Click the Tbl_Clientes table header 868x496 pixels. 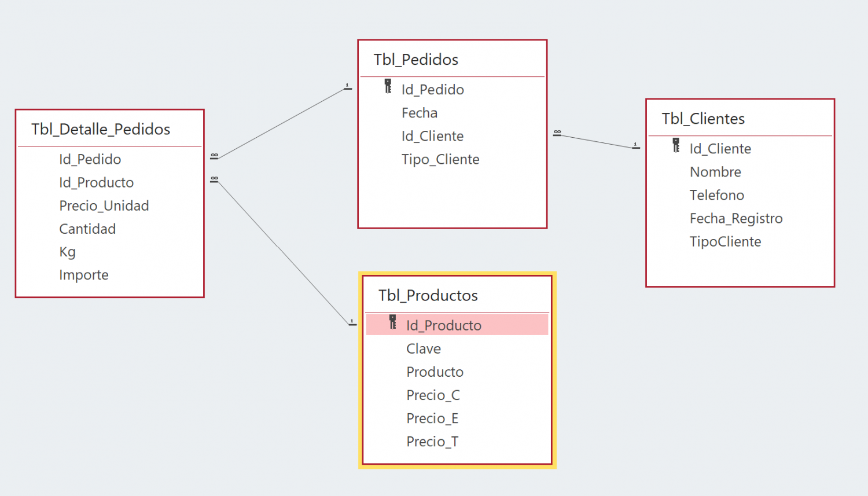pyautogui.click(x=704, y=119)
